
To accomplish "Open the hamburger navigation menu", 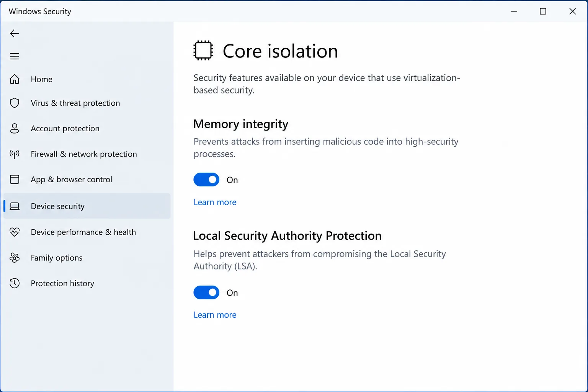I will (x=15, y=56).
